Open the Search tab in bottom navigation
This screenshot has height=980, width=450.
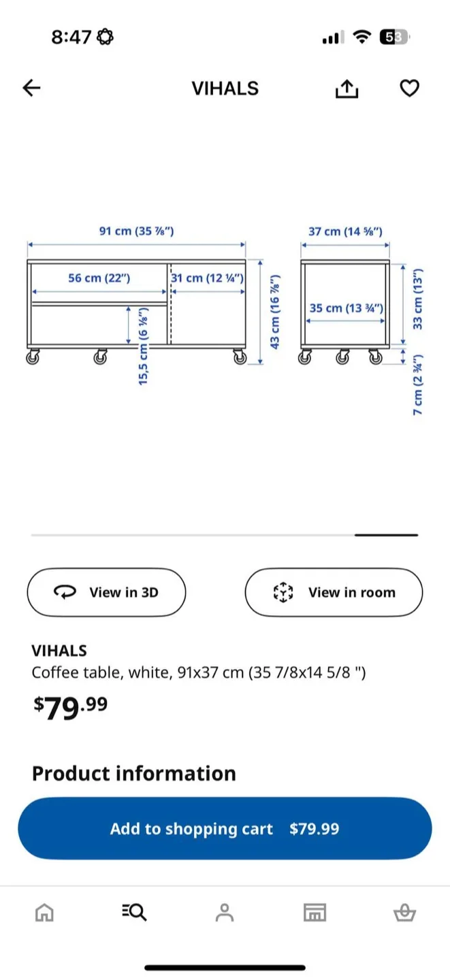coord(134,912)
